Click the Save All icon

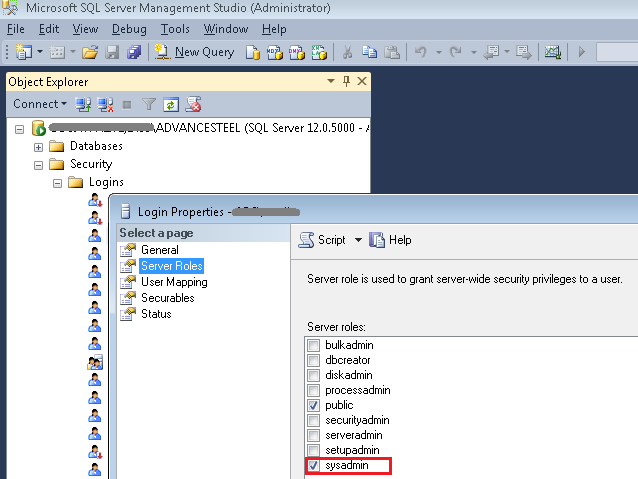[134, 52]
